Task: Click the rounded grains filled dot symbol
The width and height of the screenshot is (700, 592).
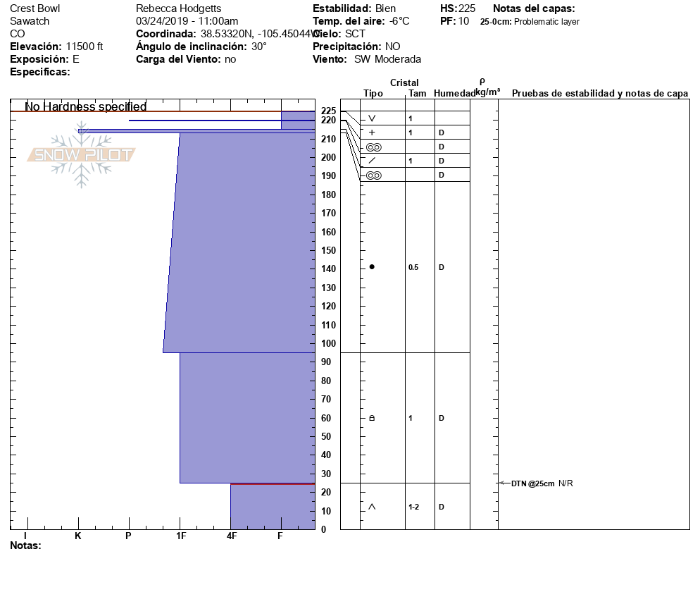Action: (372, 266)
